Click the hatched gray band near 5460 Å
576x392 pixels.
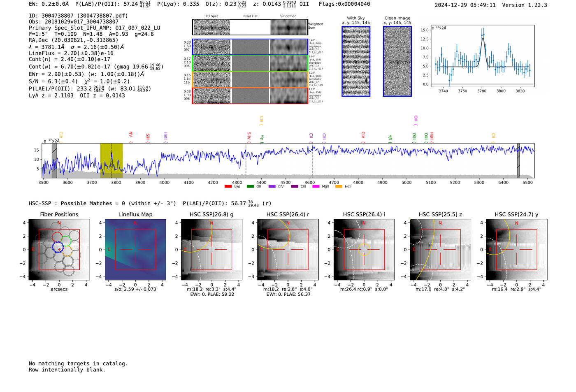pyautogui.click(x=518, y=160)
